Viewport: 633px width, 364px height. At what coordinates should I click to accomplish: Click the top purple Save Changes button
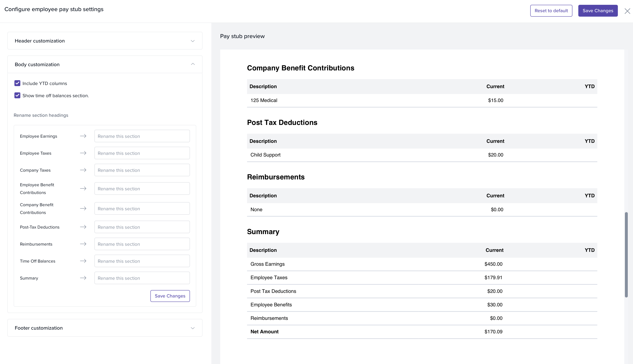tap(598, 11)
